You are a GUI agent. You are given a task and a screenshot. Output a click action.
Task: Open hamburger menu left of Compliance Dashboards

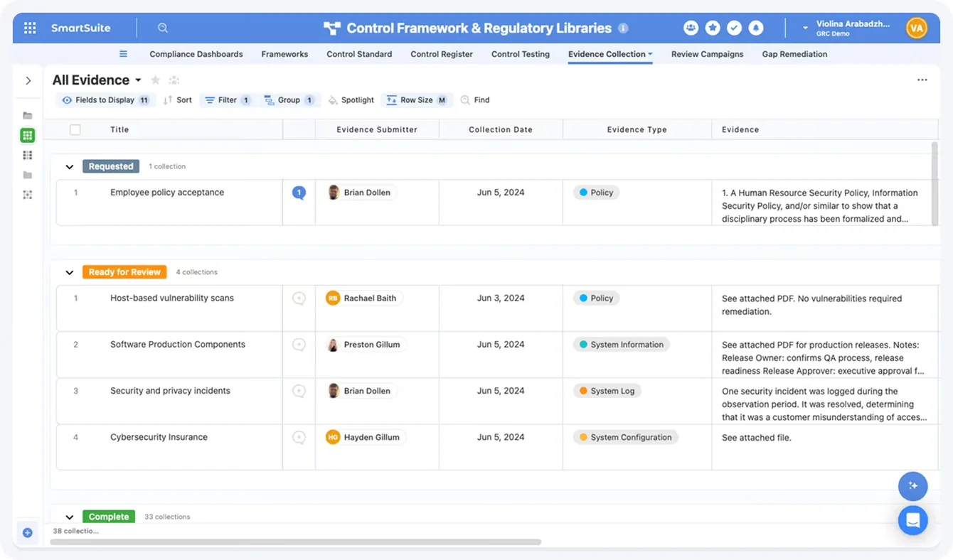pyautogui.click(x=123, y=54)
